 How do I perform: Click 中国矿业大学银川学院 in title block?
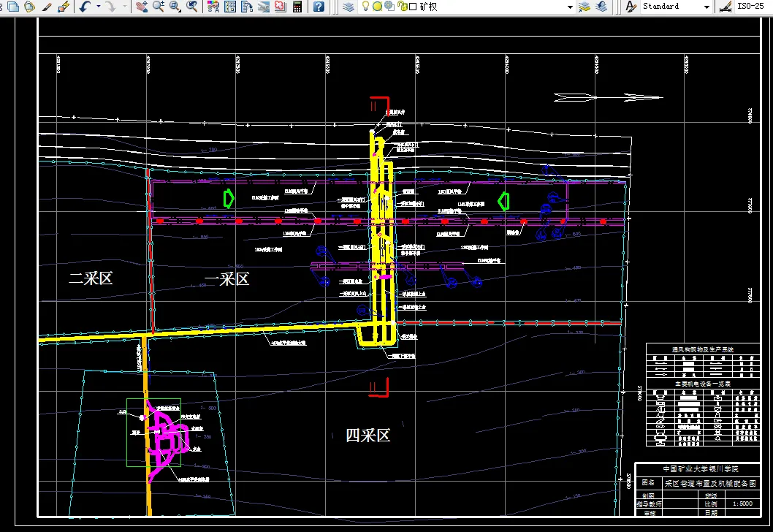coord(700,469)
